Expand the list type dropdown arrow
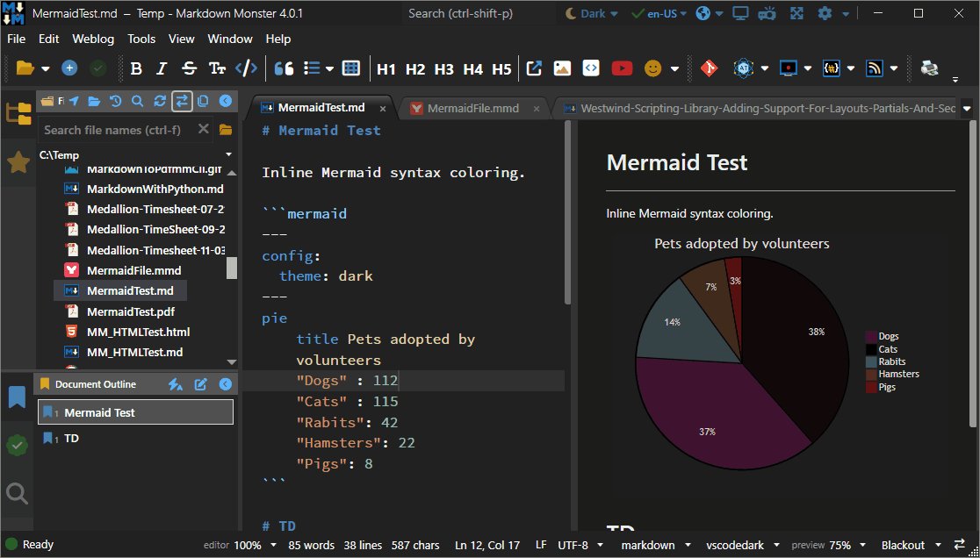 (x=329, y=68)
